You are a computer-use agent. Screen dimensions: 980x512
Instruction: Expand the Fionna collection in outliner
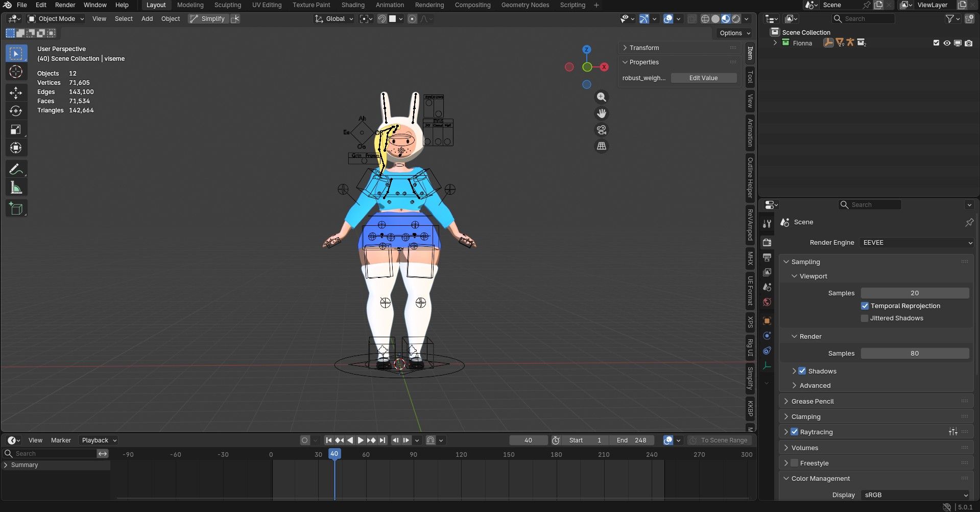coord(775,43)
